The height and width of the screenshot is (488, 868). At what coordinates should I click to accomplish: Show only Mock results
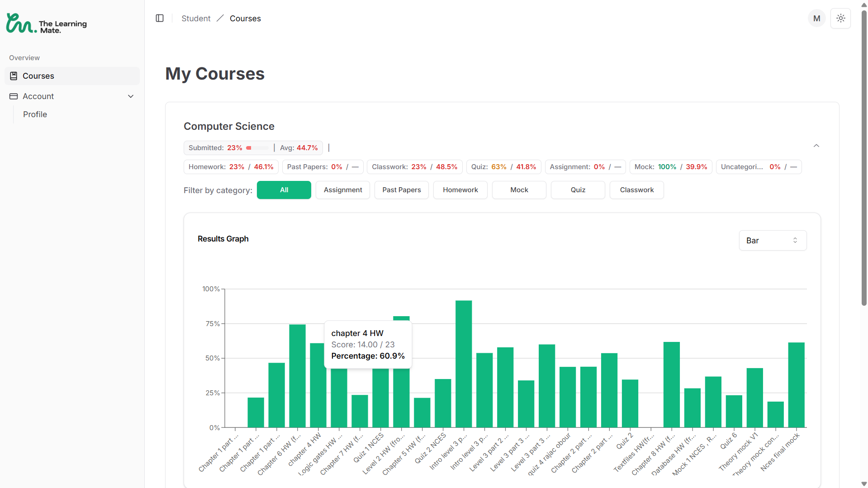[519, 190]
